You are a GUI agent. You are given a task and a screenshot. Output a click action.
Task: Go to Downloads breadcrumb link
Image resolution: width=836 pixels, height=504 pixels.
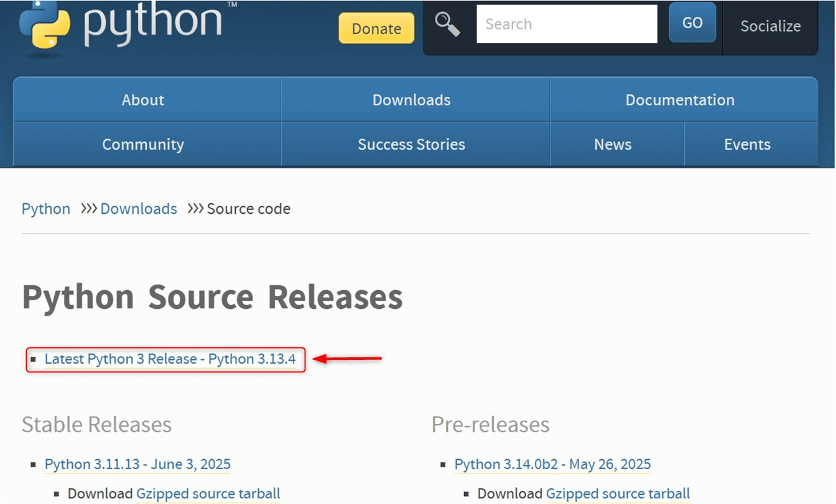[x=139, y=209]
